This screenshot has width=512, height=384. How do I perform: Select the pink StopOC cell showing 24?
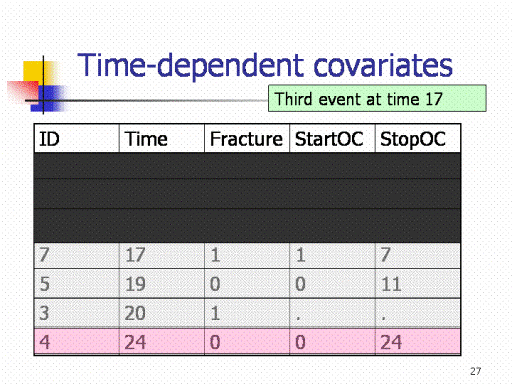point(418,342)
